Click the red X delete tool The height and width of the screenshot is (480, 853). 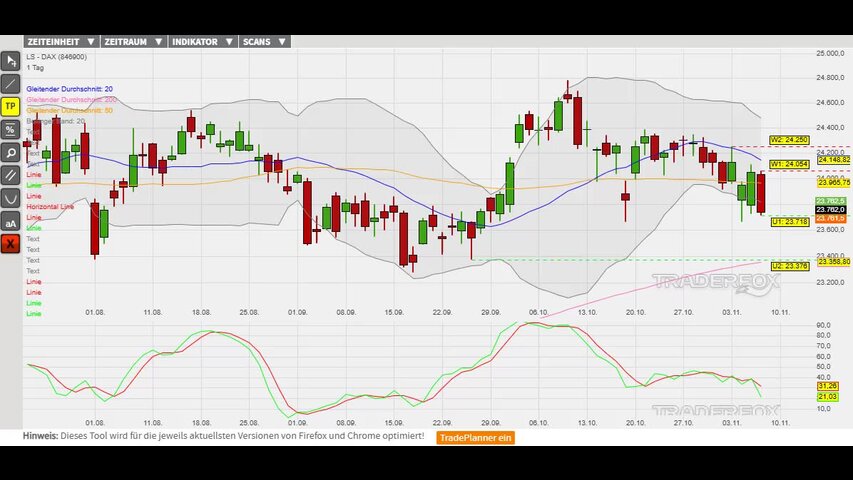pos(11,244)
